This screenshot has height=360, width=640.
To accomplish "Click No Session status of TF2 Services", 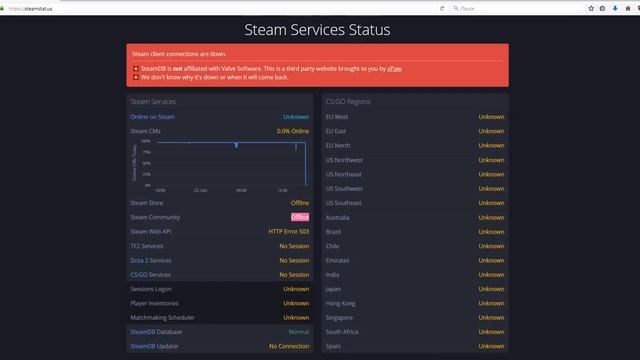I will (x=294, y=246).
